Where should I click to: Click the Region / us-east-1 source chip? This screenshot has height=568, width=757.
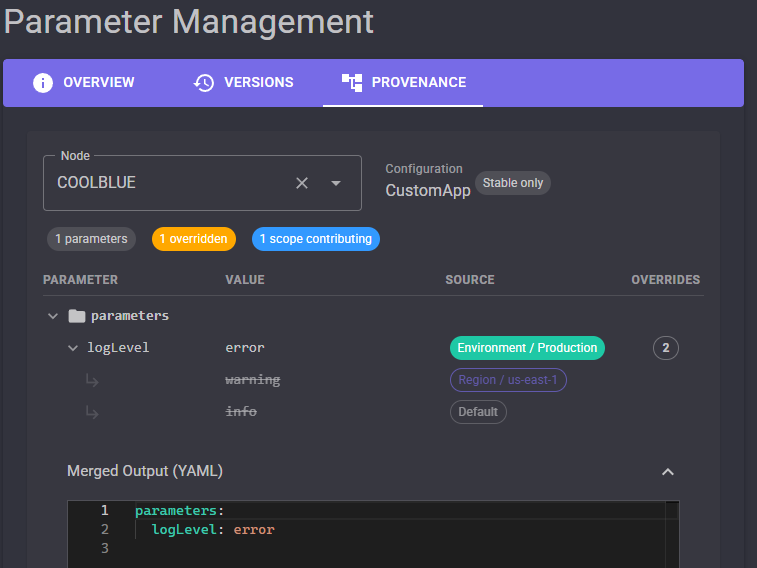click(508, 380)
